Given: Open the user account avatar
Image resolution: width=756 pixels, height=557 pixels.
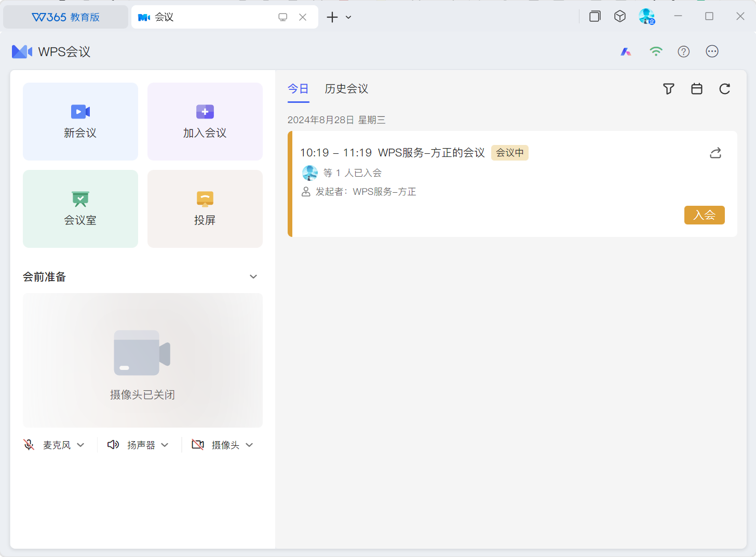Looking at the screenshot, I should coord(646,17).
